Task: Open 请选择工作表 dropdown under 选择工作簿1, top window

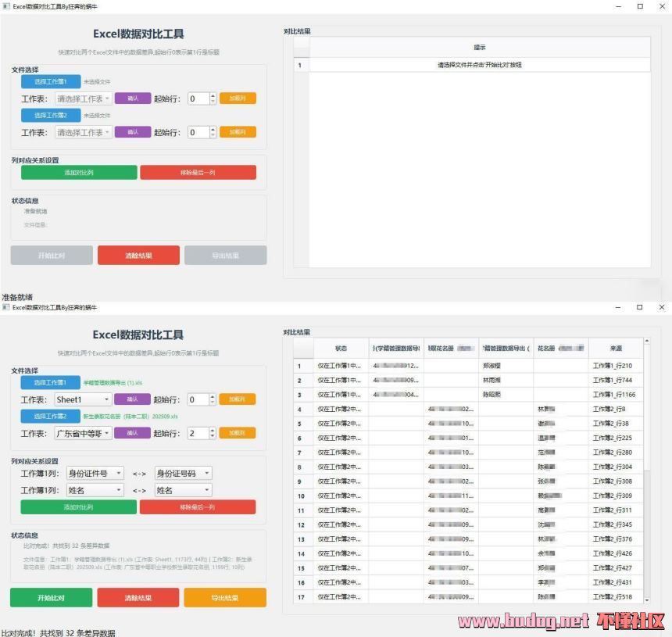Action: coord(83,98)
